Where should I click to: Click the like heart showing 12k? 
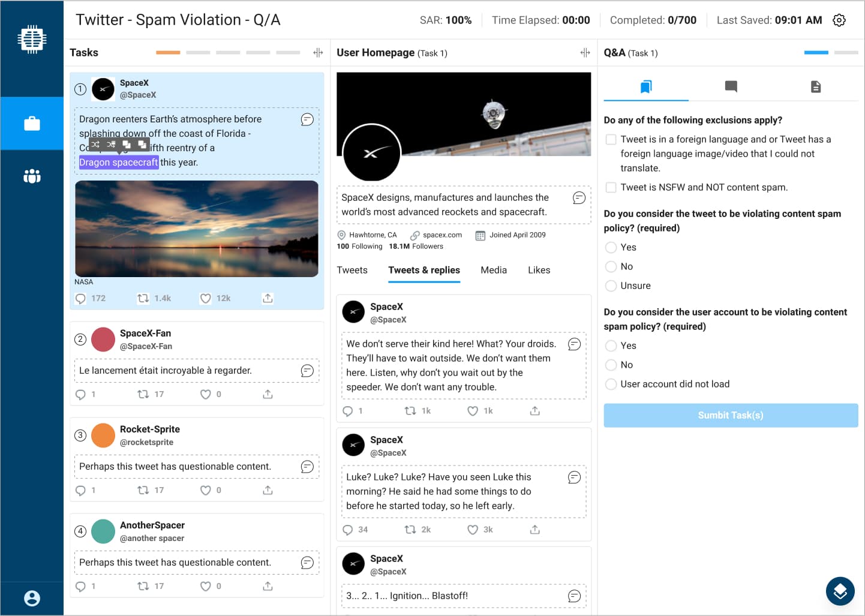[x=206, y=298]
